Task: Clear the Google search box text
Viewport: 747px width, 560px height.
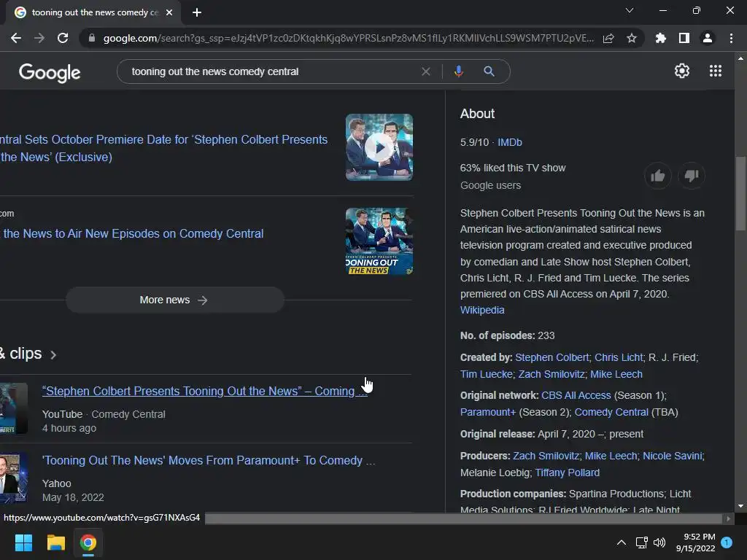Action: (x=426, y=71)
